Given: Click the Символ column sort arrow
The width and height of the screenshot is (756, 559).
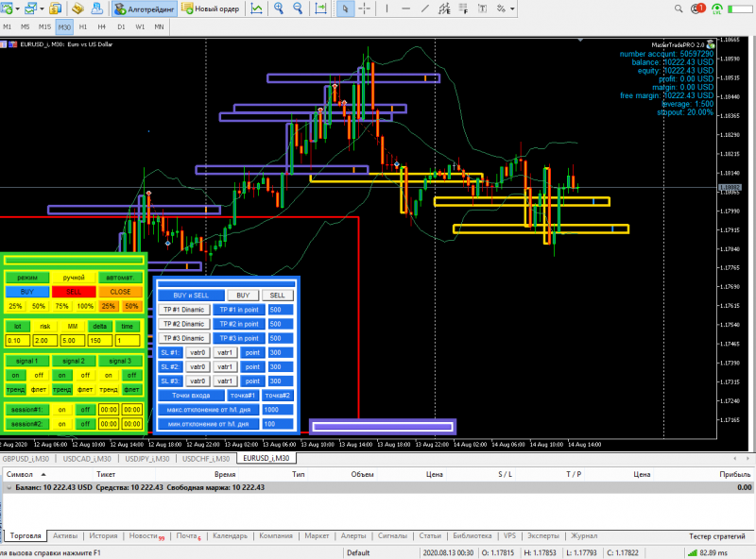Looking at the screenshot, I should tap(43, 475).
